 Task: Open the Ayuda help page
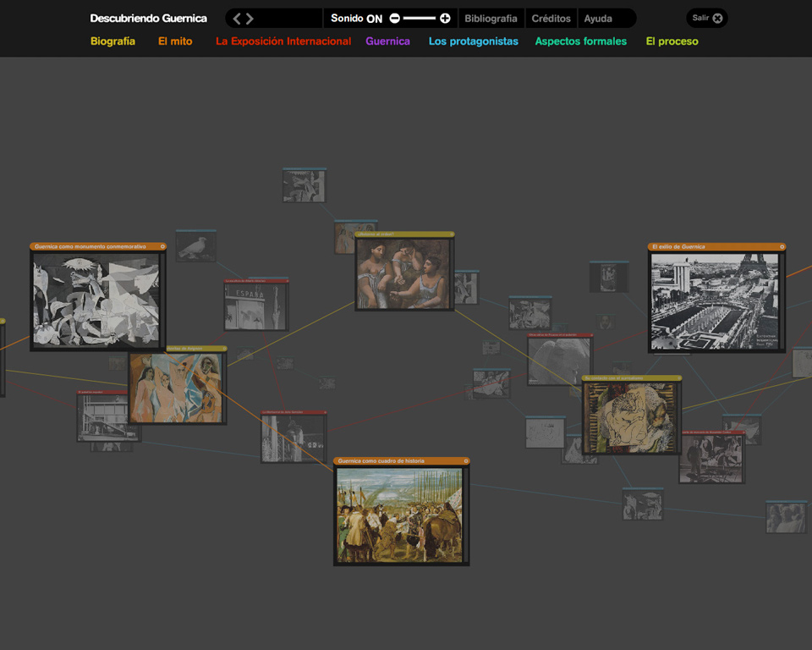tap(598, 19)
